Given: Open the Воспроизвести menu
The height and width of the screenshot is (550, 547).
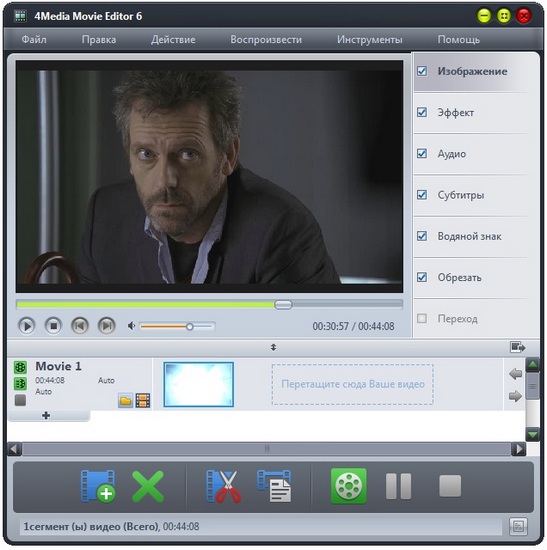Looking at the screenshot, I should click(266, 39).
